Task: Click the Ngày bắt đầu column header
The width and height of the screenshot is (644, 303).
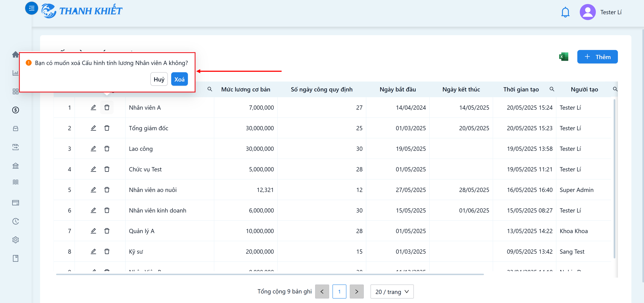Action: [x=398, y=89]
